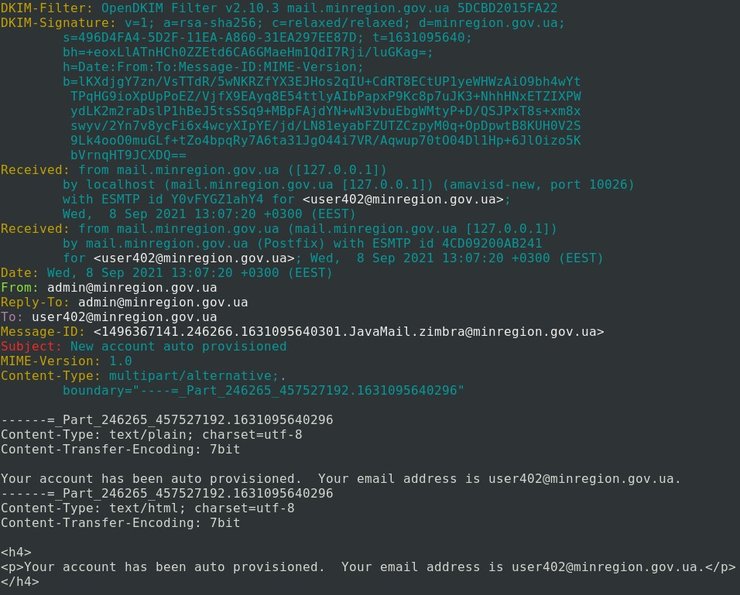Click the opening <h4> tag
The height and width of the screenshot is (595, 740).
coord(15,552)
